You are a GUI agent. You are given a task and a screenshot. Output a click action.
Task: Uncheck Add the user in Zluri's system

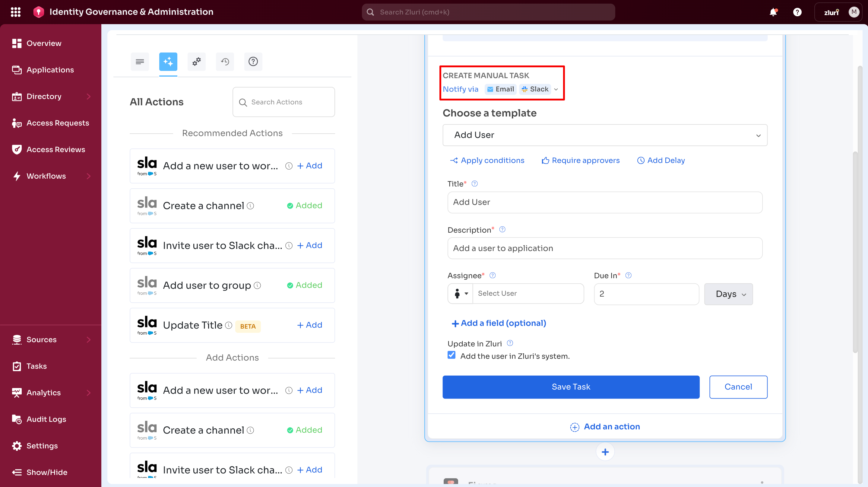coord(451,355)
